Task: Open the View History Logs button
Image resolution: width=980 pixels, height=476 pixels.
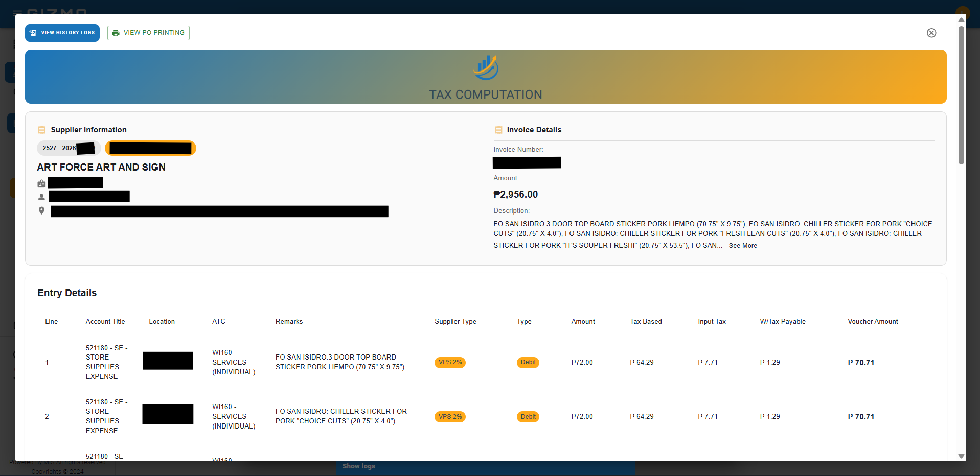Action: 62,33
